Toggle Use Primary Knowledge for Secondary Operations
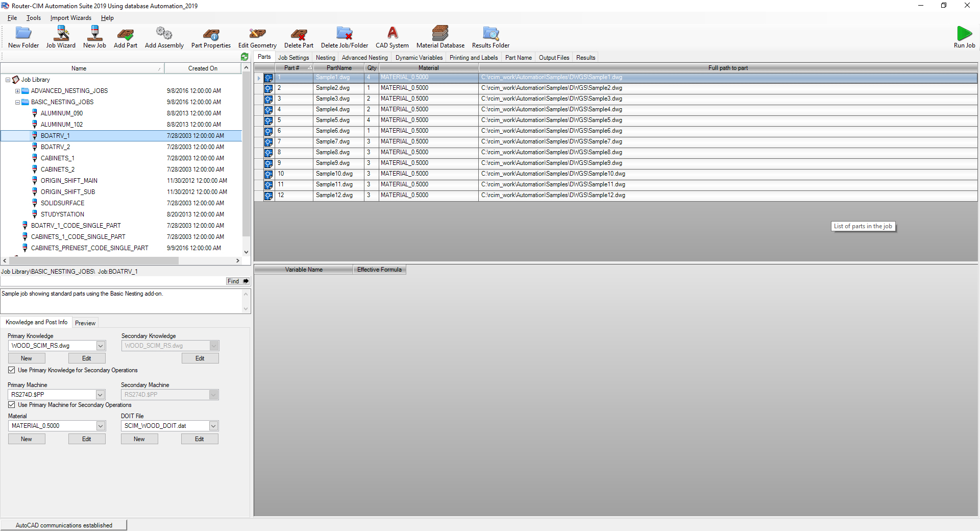980x531 pixels. tap(12, 370)
